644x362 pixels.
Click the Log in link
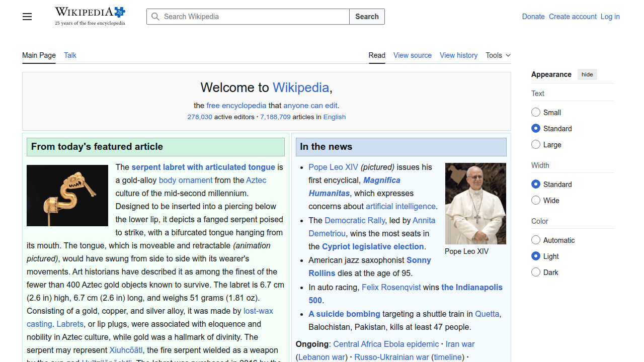[610, 17]
